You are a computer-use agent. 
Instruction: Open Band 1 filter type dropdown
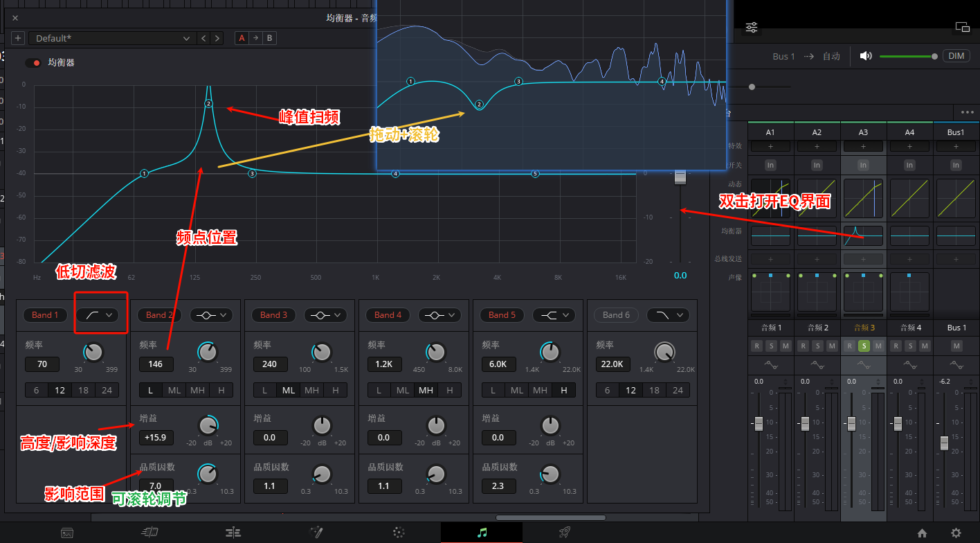tap(98, 314)
